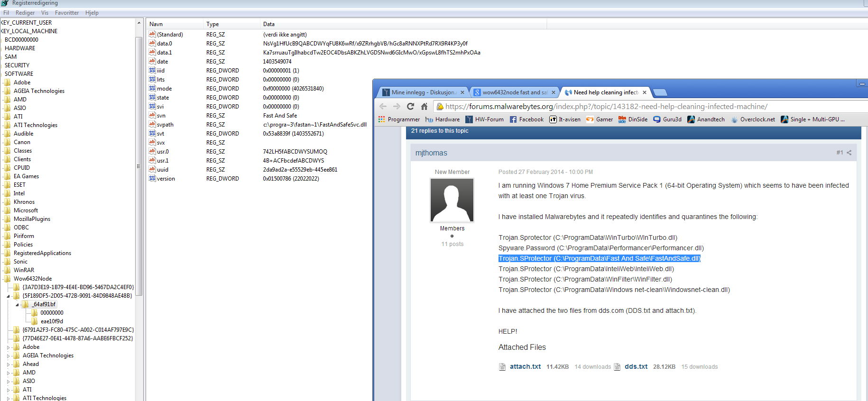Open the Guru3d bookmark
The image size is (868, 401).
click(x=667, y=119)
